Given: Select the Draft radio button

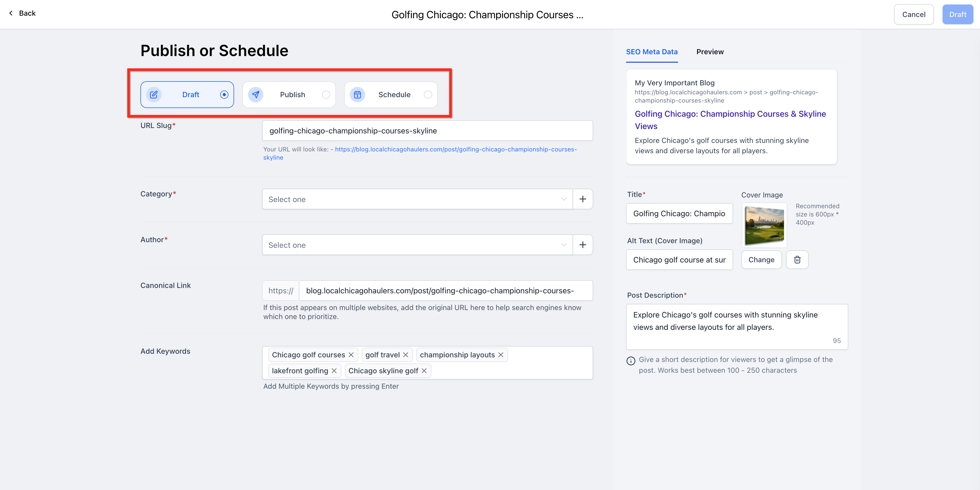Looking at the screenshot, I should (x=224, y=95).
